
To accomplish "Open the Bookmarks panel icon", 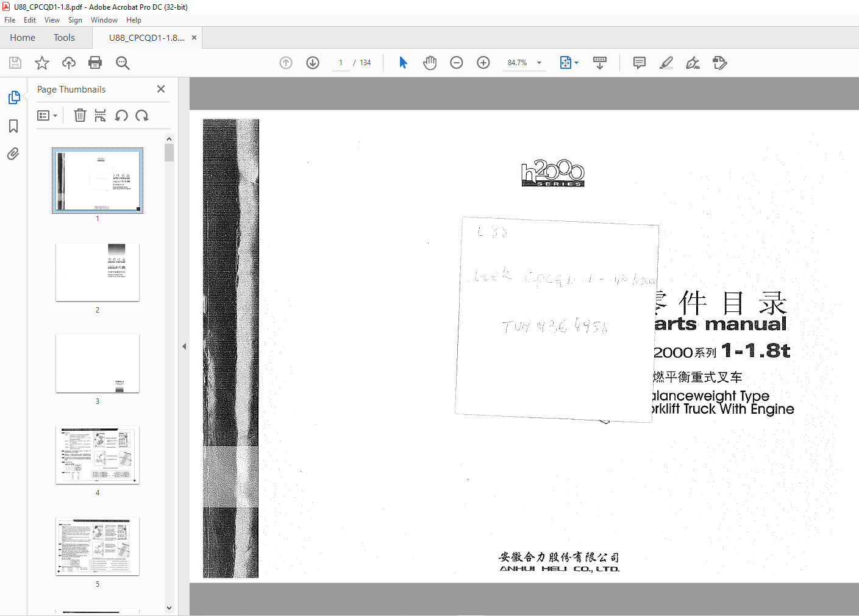I will click(13, 126).
